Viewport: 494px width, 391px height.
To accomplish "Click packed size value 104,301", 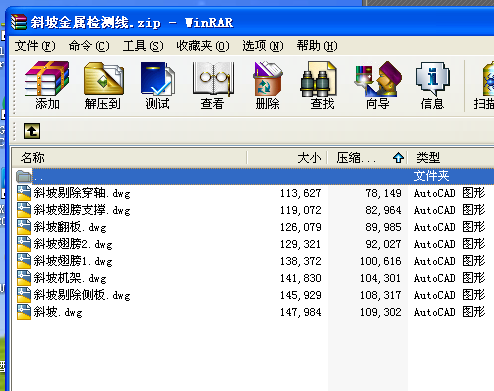I will [381, 278].
